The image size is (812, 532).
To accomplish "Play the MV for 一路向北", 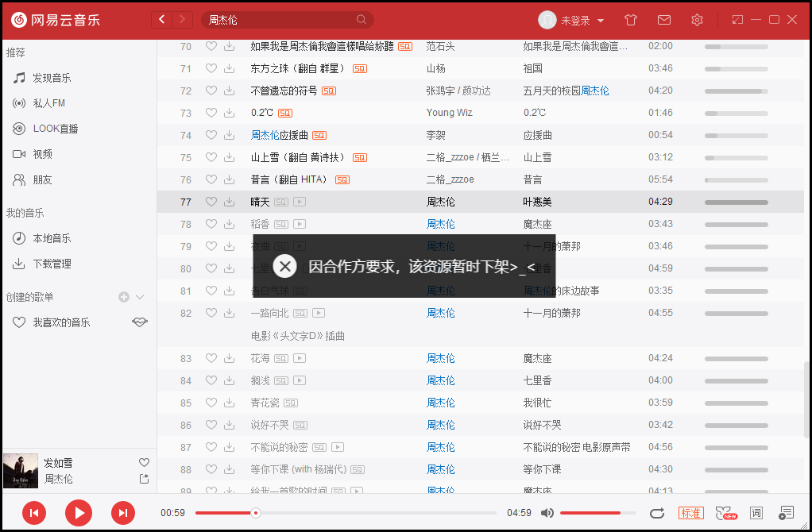I will coord(319,313).
